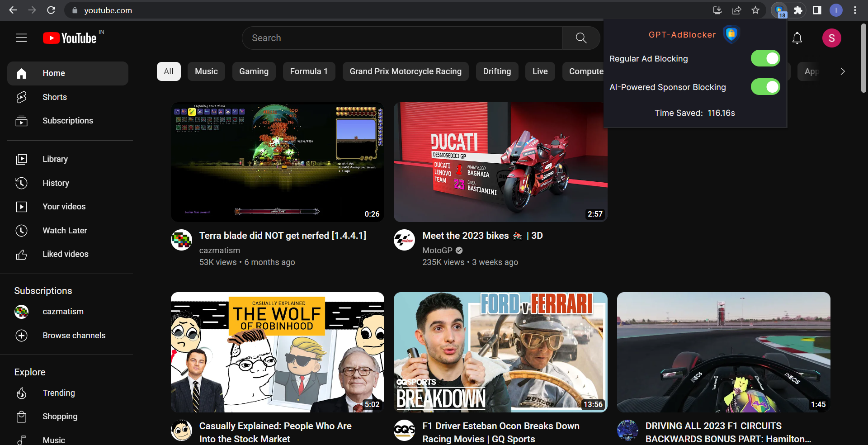
Task: Click the GPT-AdBlocker shield logo
Action: [731, 34]
